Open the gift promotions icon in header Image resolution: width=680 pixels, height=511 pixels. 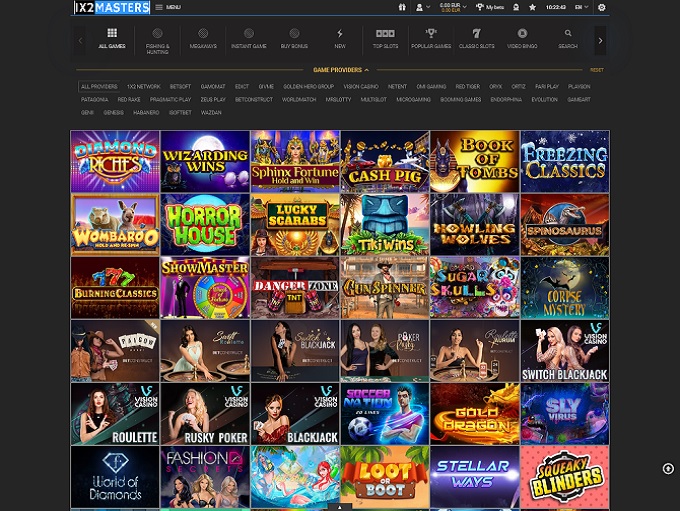(x=402, y=7)
